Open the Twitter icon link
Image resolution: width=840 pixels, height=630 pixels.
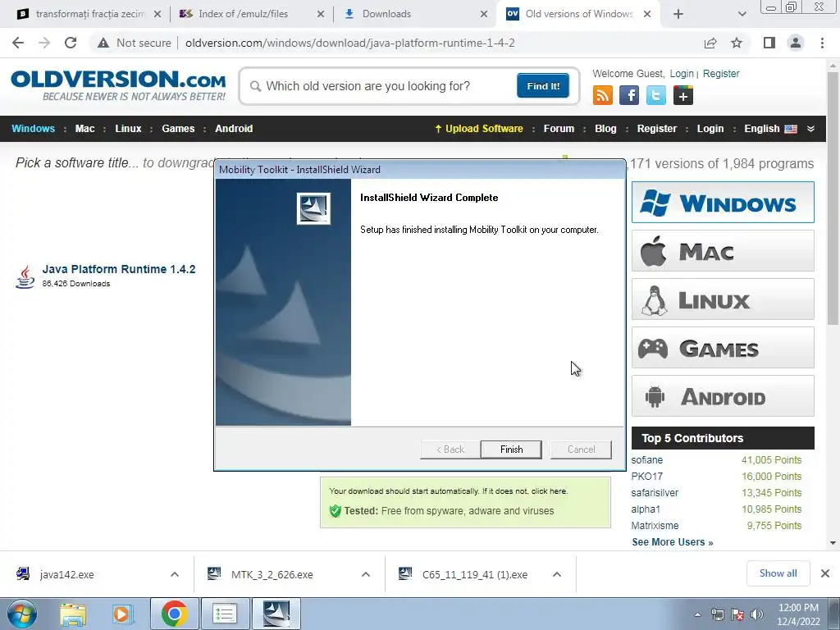click(655, 95)
